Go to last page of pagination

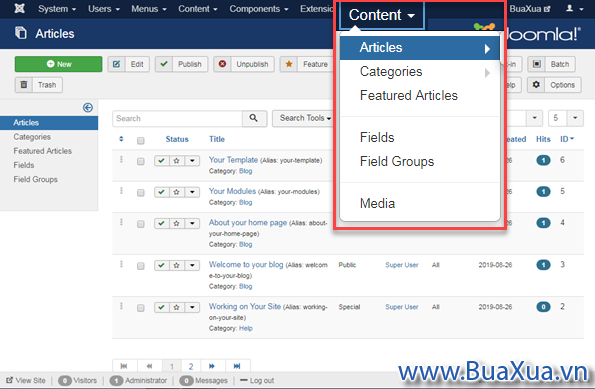[x=237, y=366]
